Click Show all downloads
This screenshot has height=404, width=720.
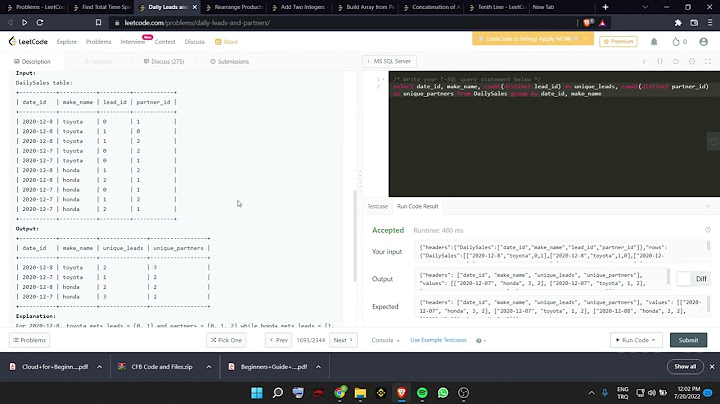(685, 367)
